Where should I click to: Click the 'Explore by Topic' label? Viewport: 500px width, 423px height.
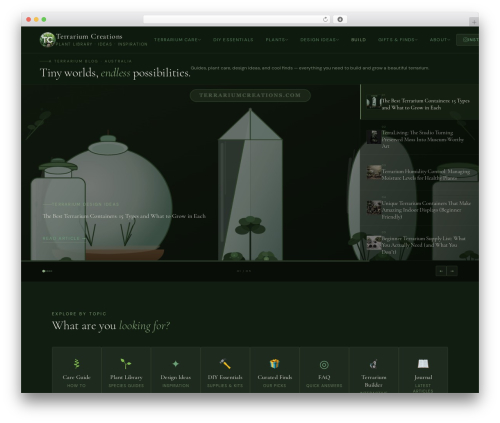tap(79, 314)
